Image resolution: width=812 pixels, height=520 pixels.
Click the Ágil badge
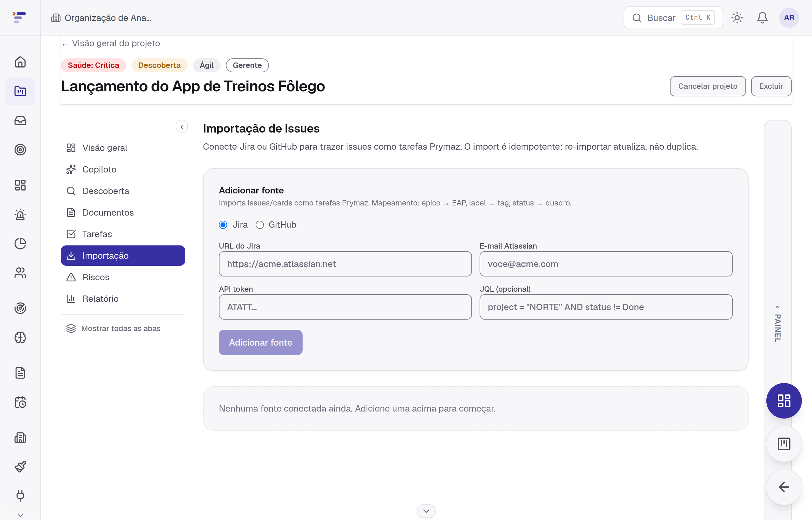click(207, 65)
